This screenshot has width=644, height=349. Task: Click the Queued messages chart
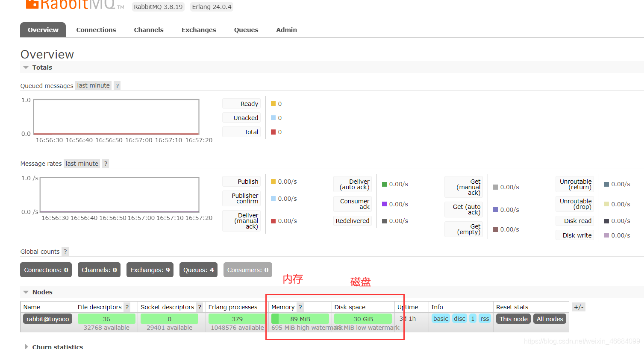[x=116, y=117]
